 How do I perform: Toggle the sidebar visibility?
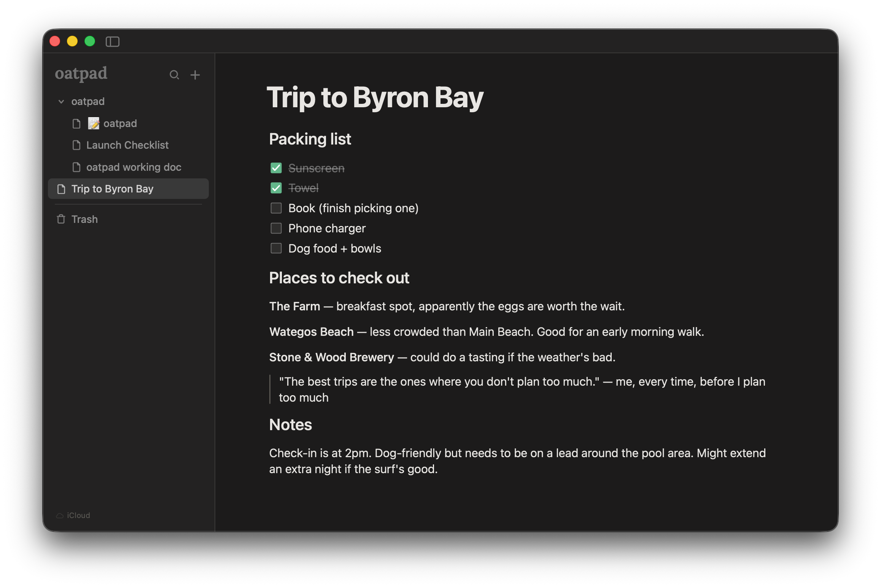(113, 41)
